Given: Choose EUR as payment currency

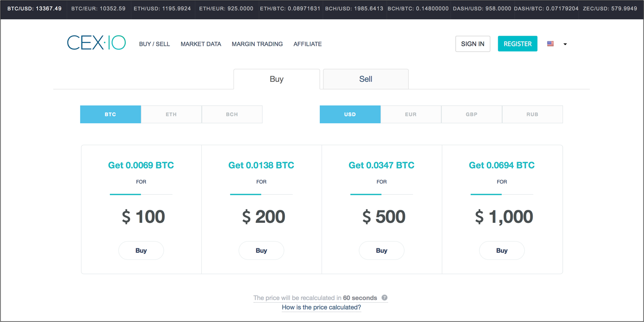Looking at the screenshot, I should [x=411, y=114].
